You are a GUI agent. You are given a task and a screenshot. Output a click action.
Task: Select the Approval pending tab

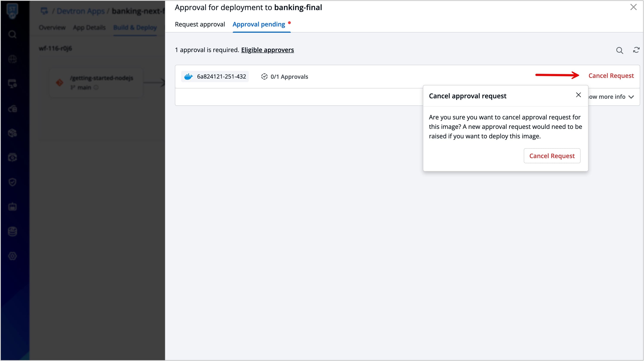[x=259, y=24]
